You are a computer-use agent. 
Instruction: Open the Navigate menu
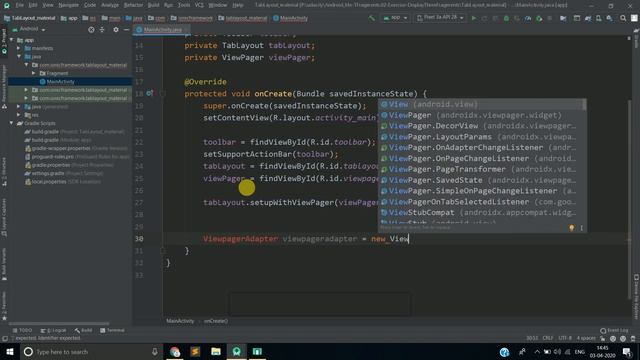(68, 5)
